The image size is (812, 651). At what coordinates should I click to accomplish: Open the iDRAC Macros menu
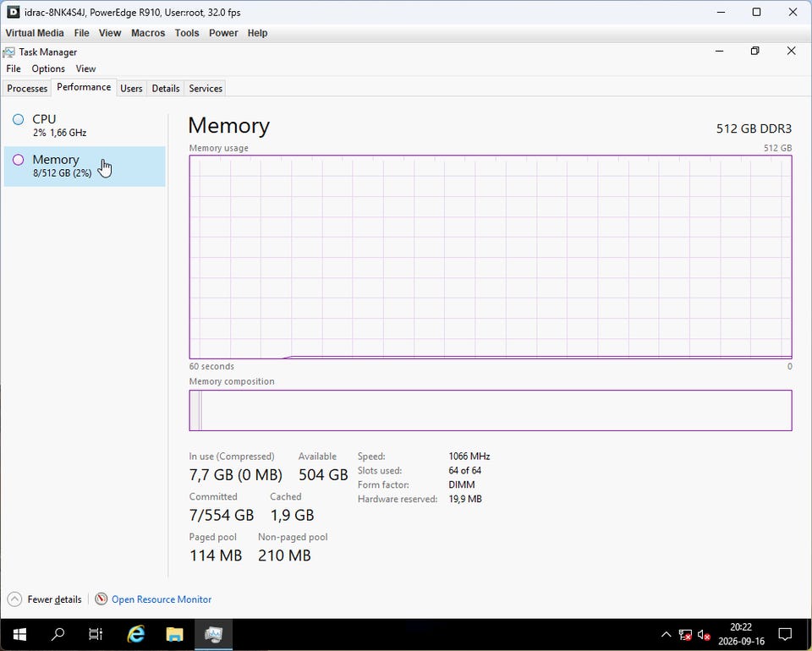pos(148,33)
